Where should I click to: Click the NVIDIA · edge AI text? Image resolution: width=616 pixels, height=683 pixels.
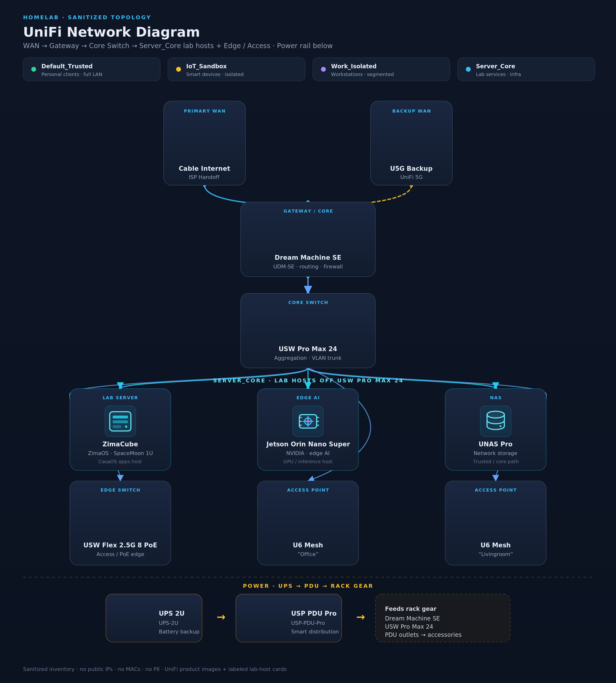point(308,453)
